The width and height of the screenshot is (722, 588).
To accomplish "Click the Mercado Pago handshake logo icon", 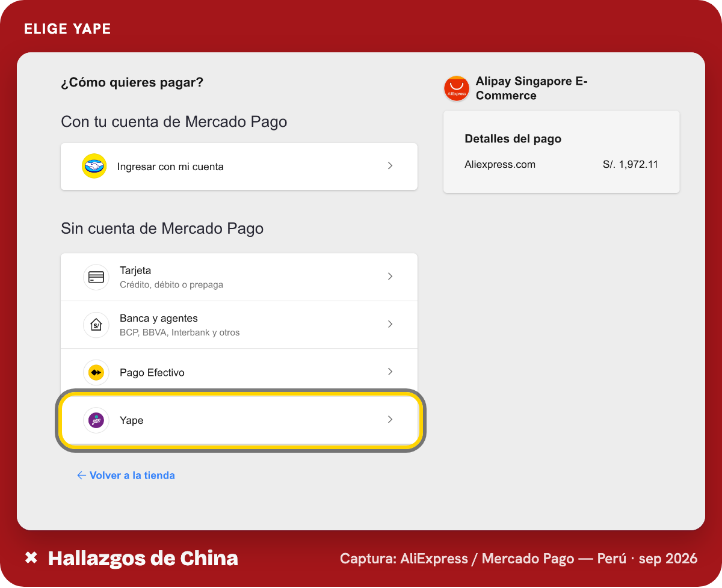I will coord(94,167).
